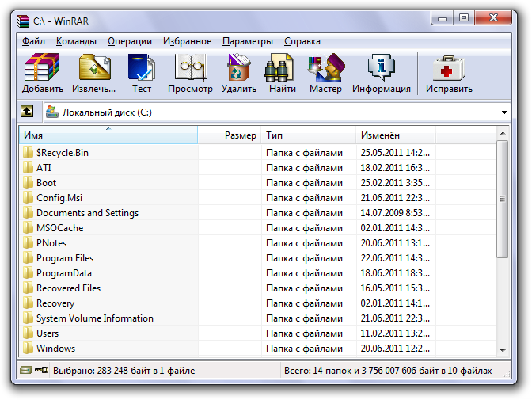Click status text Выбрано: 283 248 байт

pos(123,371)
